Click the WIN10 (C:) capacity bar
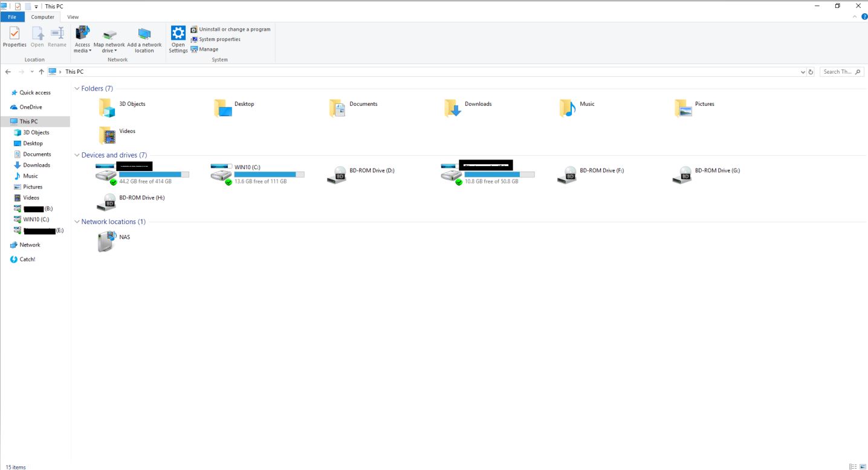868x470 pixels. pos(268,174)
